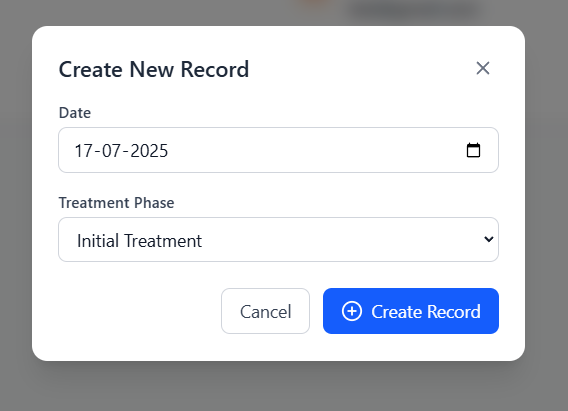The image size is (568, 411).
Task: Focus the Date input field
Action: tap(279, 150)
